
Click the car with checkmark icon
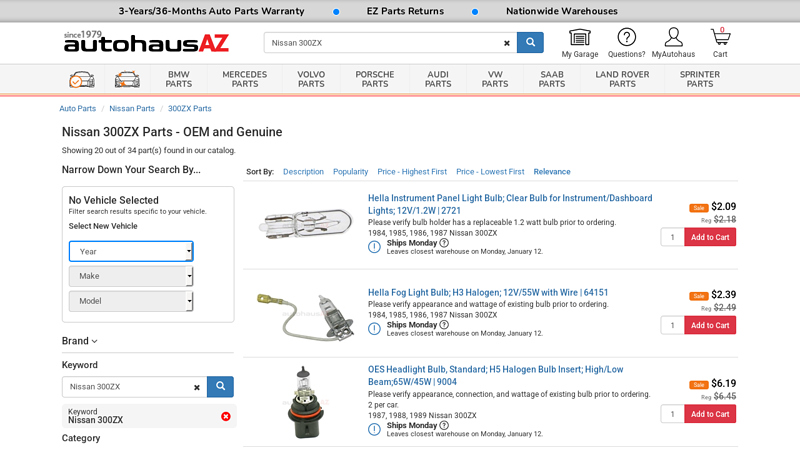(x=82, y=80)
